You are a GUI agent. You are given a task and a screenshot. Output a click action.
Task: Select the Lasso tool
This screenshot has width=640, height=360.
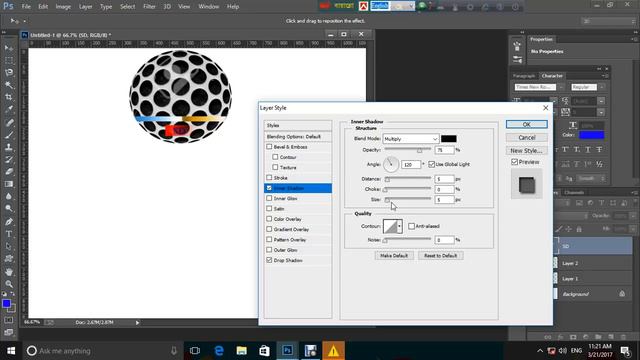9,72
